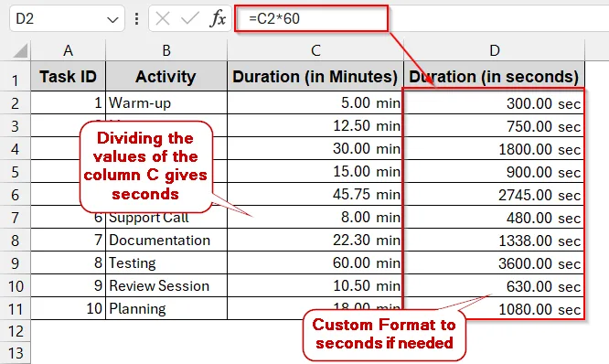Screen dimensions: 609x364
Task: Select column A header
Action: point(68,50)
